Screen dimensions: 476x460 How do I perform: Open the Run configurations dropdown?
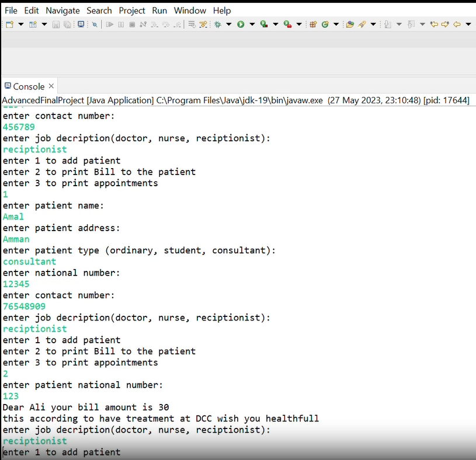pyautogui.click(x=251, y=23)
